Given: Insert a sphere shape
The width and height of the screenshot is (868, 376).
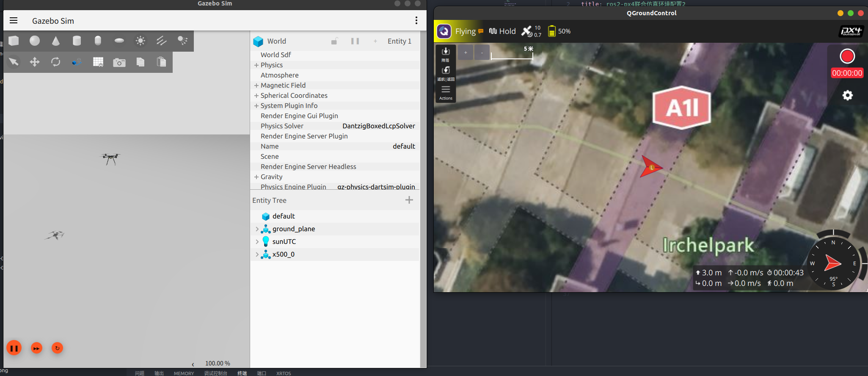Looking at the screenshot, I should (x=35, y=41).
